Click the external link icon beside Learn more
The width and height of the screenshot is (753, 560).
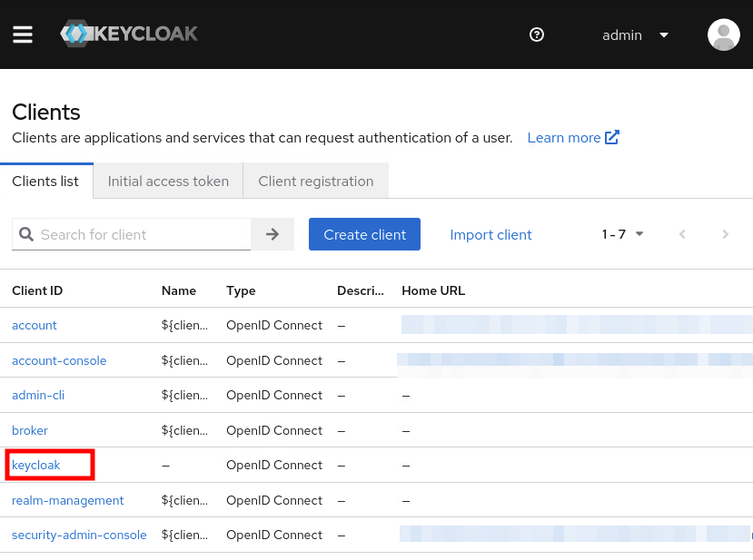point(612,137)
